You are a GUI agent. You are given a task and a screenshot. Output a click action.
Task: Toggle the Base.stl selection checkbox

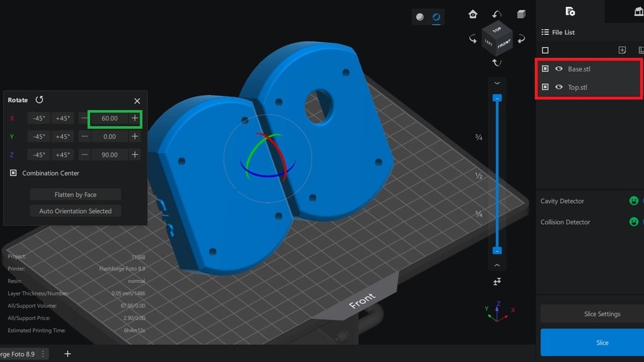coord(545,69)
